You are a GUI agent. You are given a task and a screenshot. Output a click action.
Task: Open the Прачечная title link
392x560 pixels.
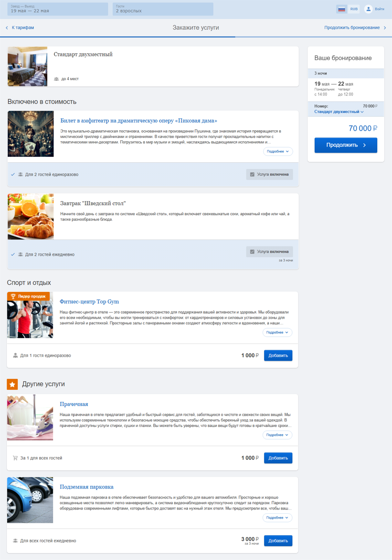coord(74,404)
